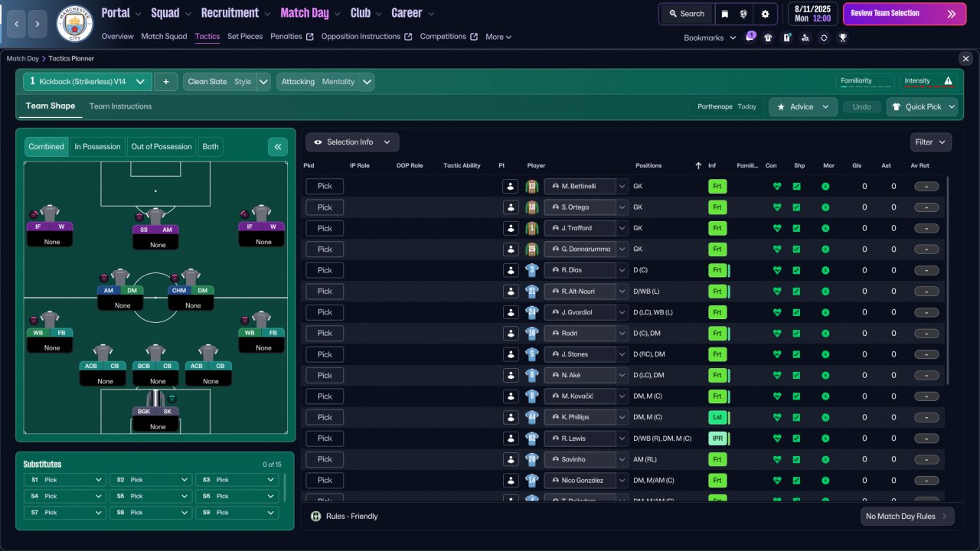Screen dimensions: 980x551
Task: Click the number 13 kit icon for Bettinelli
Action: click(x=532, y=186)
